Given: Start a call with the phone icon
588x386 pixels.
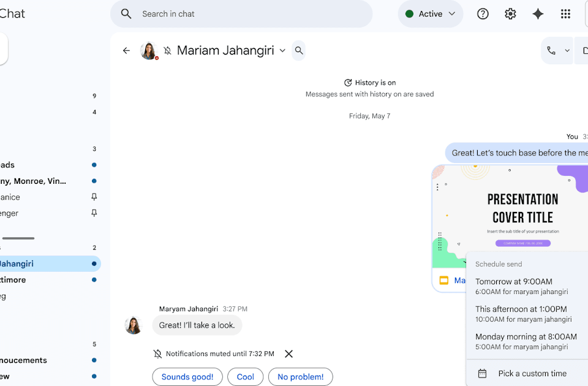Looking at the screenshot, I should 551,51.
